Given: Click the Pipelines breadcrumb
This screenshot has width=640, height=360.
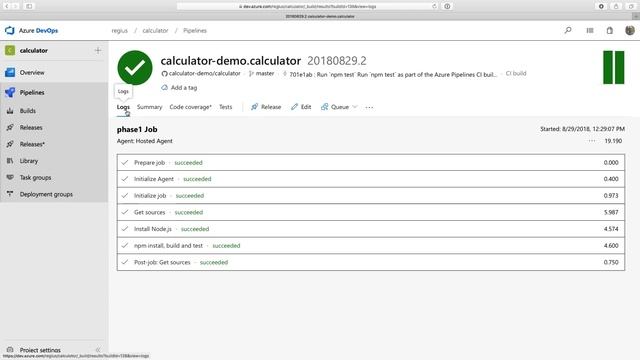Looking at the screenshot, I should tap(195, 31).
